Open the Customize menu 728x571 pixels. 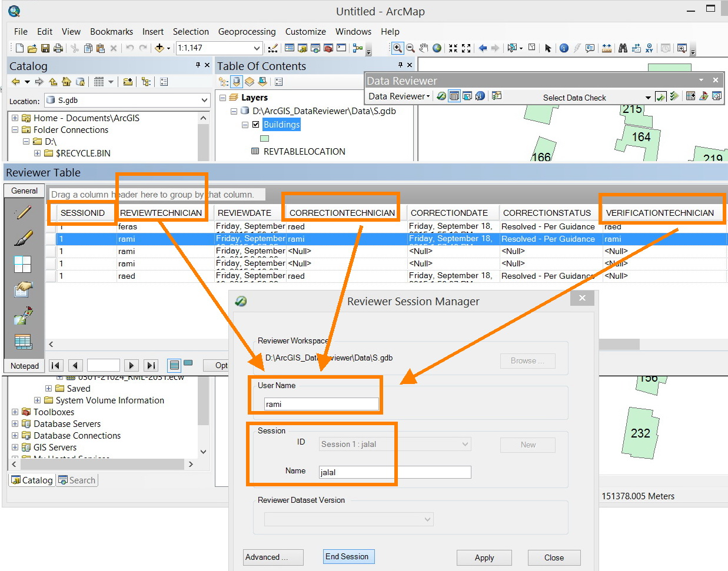[305, 32]
